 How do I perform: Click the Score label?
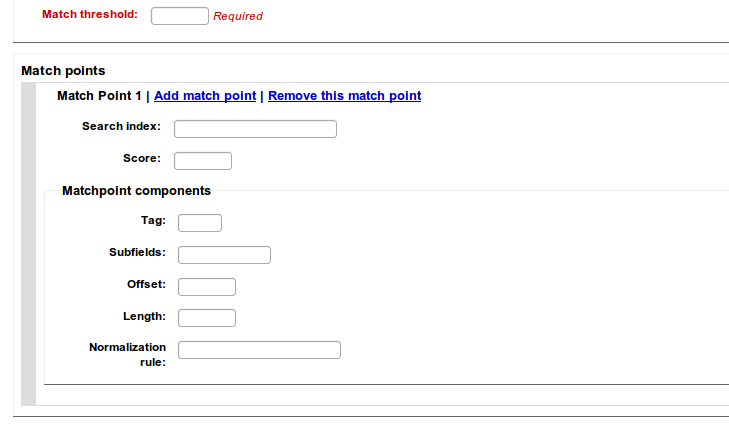142,158
